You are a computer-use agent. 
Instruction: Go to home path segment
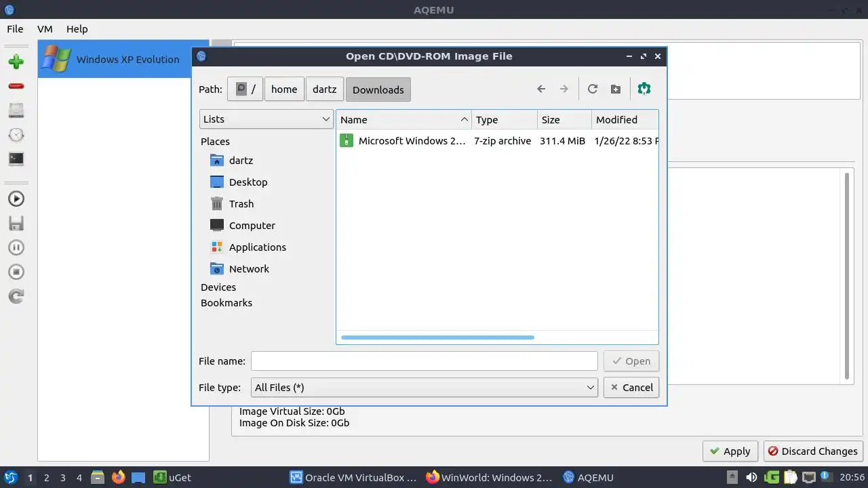284,89
